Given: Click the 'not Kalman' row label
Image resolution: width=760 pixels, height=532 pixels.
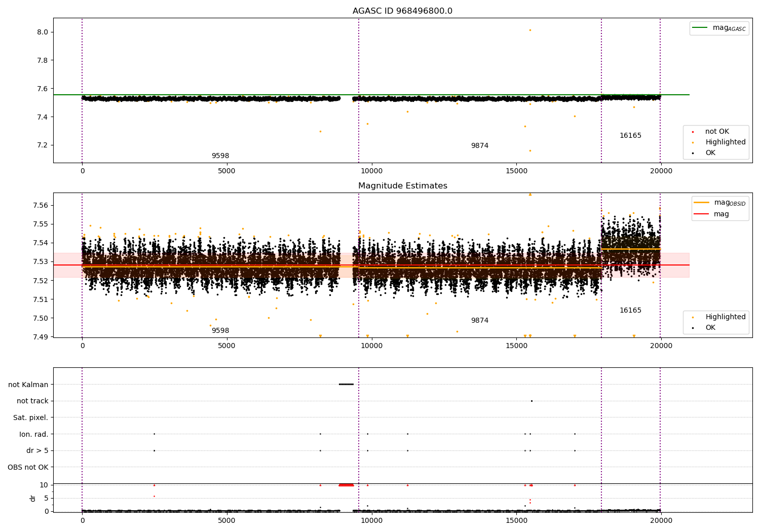Looking at the screenshot, I should 28,385.
